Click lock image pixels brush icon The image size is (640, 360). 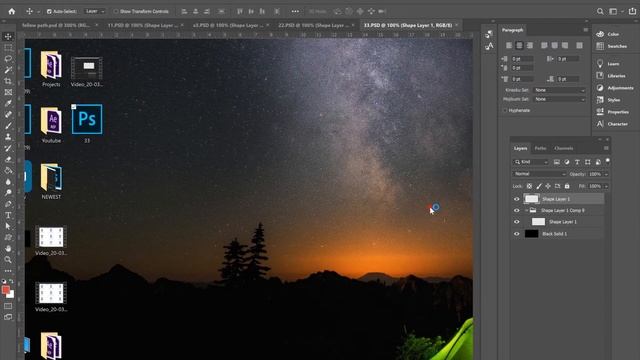pos(539,186)
